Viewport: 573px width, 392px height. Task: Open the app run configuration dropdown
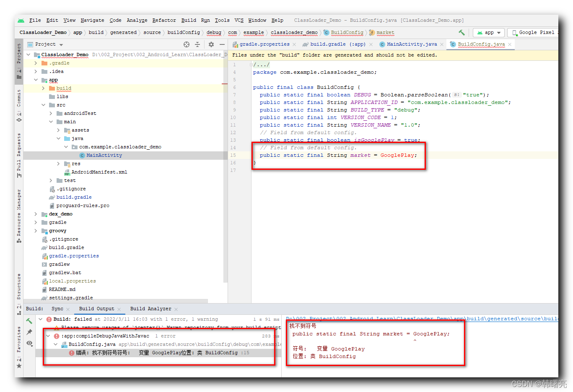(488, 32)
